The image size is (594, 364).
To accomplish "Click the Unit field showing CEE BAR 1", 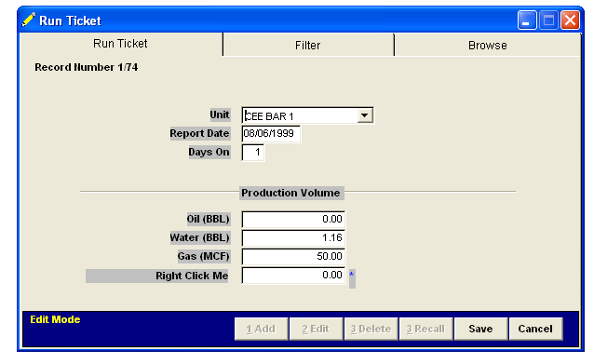I will coord(307,115).
